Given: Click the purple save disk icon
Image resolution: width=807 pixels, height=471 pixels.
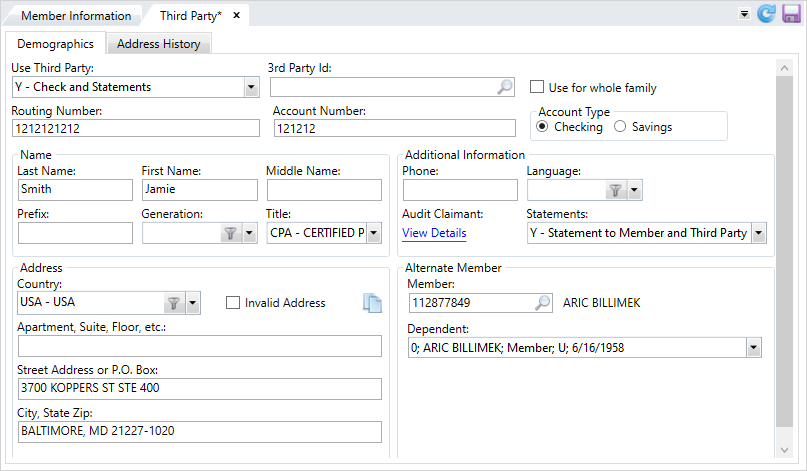Looking at the screenshot, I should coord(791,14).
